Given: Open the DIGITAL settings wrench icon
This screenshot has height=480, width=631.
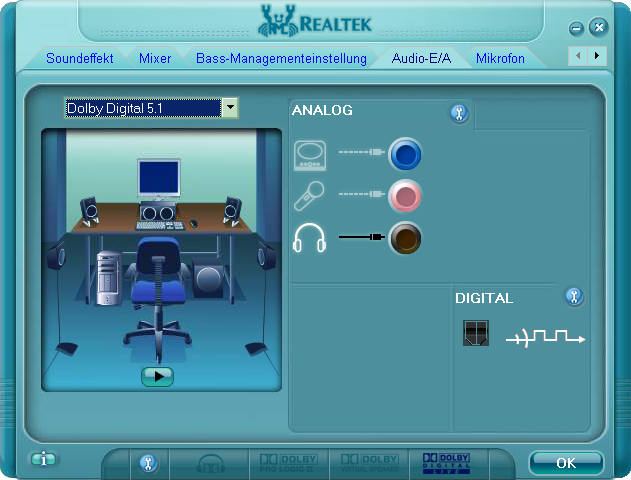Looking at the screenshot, I should (x=574, y=297).
